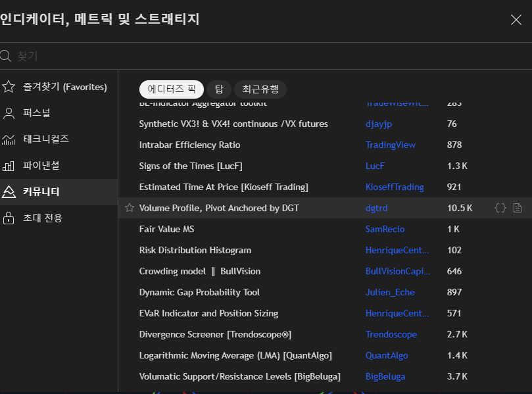532x394 pixels.
Task: Click the 퍼스널 person icon
Action: tap(9, 113)
